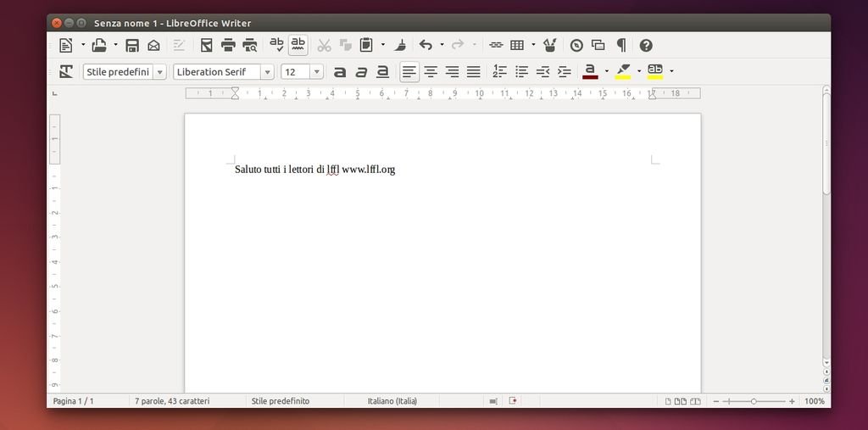Click the zoom slider in the status bar
Viewport: 868px width, 430px height.
click(754, 401)
